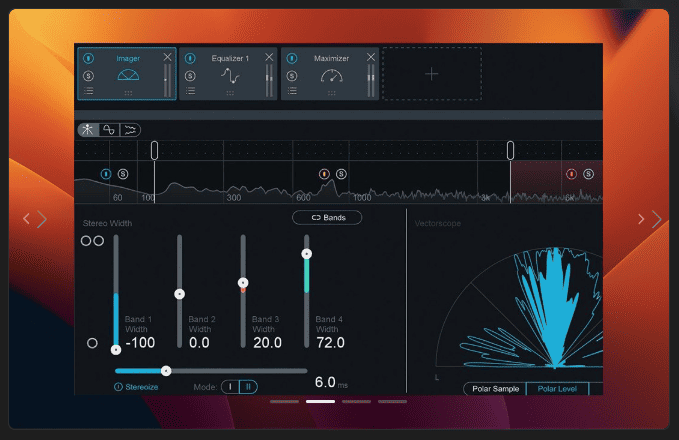Toggle power on Equalizer 1 module
This screenshot has width=679, height=440.
[190, 58]
